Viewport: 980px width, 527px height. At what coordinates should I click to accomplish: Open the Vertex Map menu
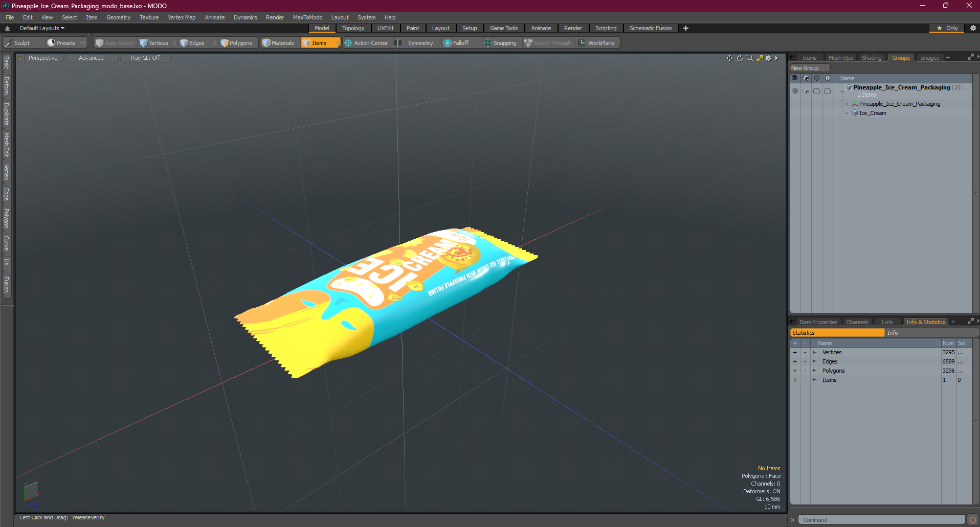(182, 17)
